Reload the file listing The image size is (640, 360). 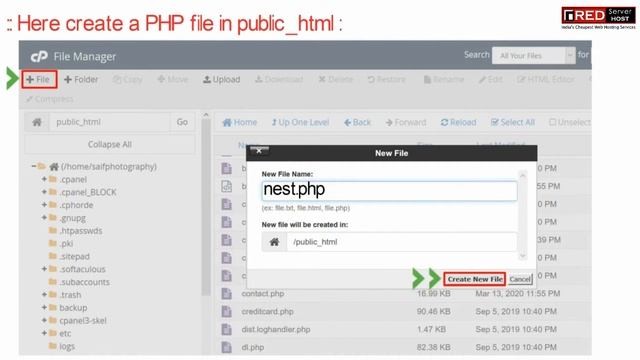(x=458, y=122)
